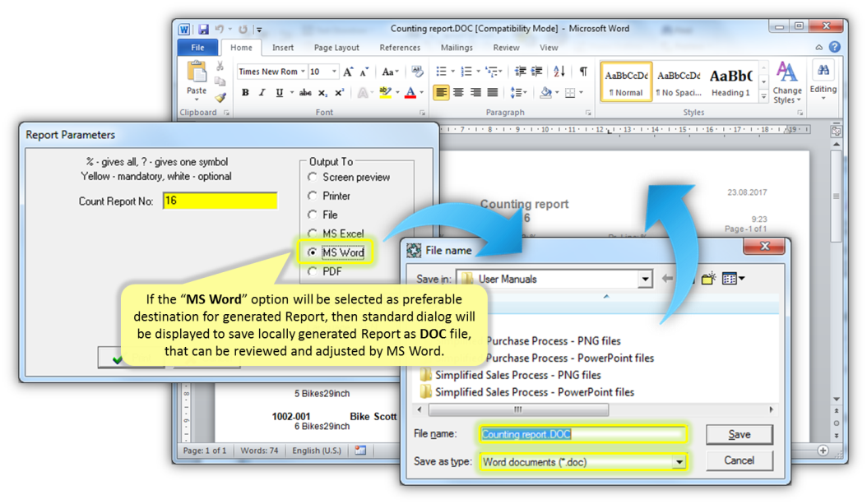Apply the Heading 1 style
The height and width of the screenshot is (504, 867).
point(730,81)
